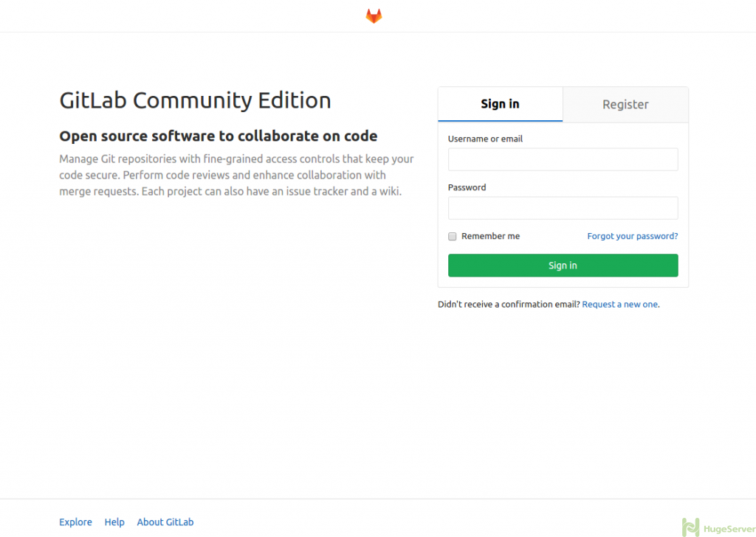
Task: Open Register tab to create an account
Action: click(625, 104)
